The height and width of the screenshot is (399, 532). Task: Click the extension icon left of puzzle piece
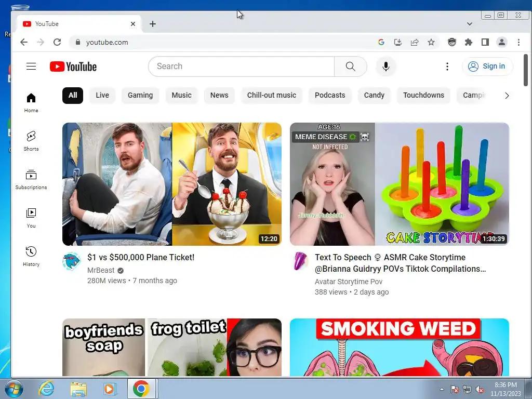452,42
